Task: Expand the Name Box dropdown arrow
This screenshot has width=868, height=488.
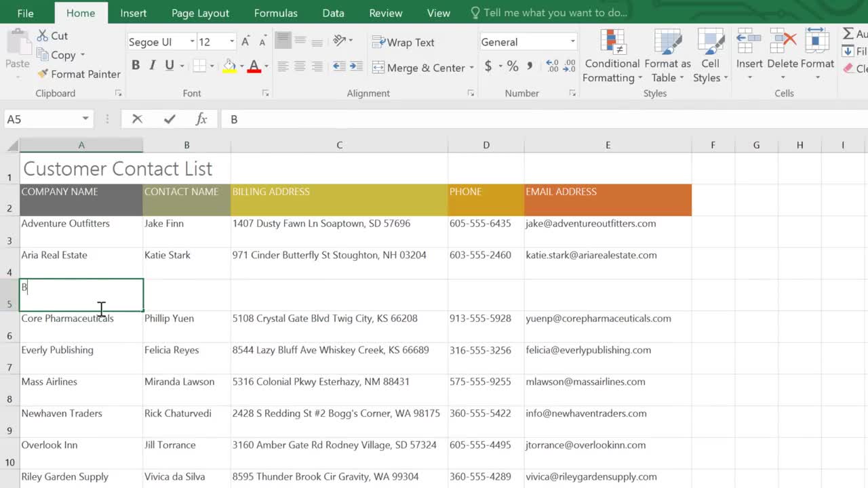Action: (85, 119)
